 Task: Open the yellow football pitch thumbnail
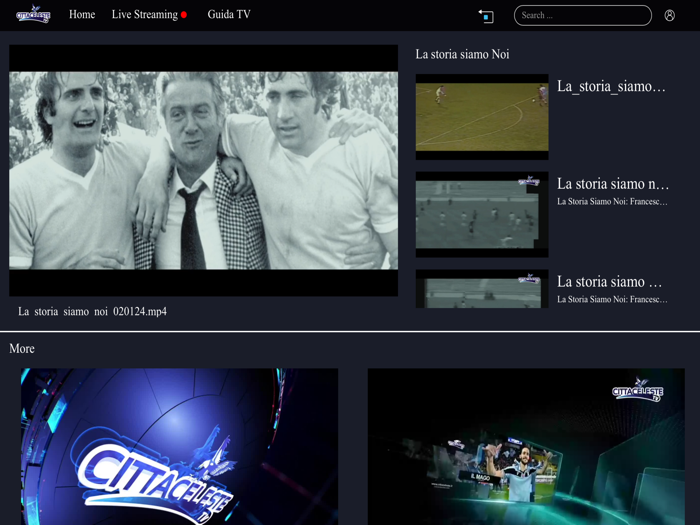(x=482, y=117)
